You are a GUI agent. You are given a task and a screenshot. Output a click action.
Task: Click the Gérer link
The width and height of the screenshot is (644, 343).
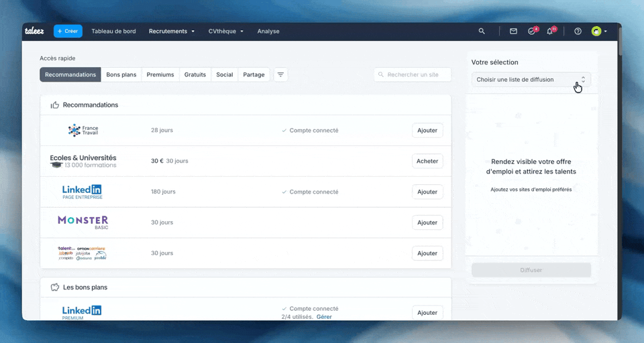(324, 317)
